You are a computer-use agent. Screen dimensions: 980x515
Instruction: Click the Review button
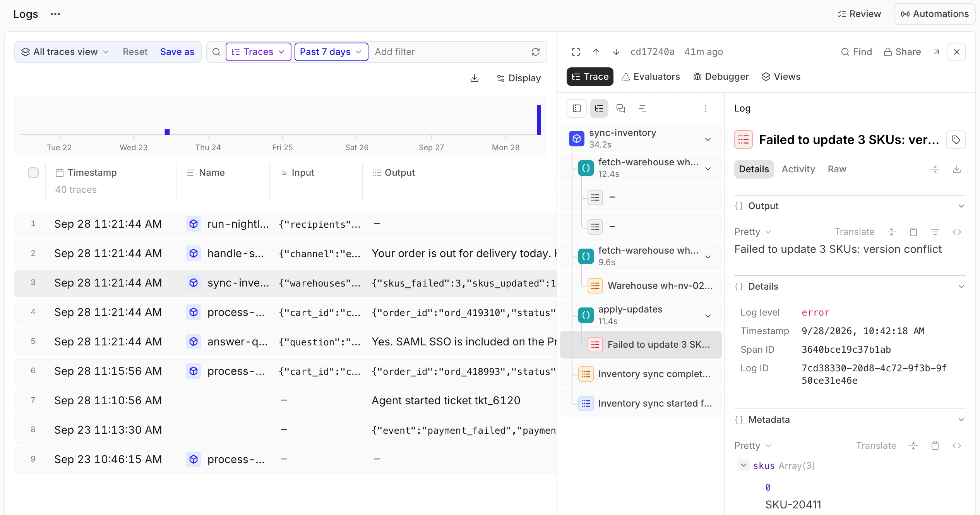tap(859, 14)
